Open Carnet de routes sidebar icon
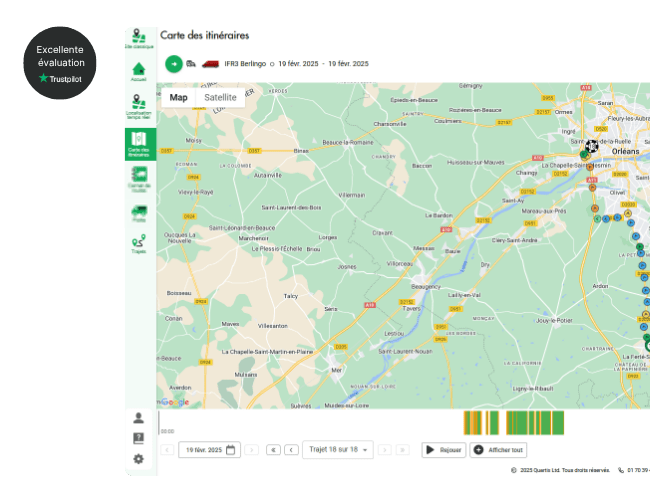This screenshot has width=650, height=500. point(139,179)
